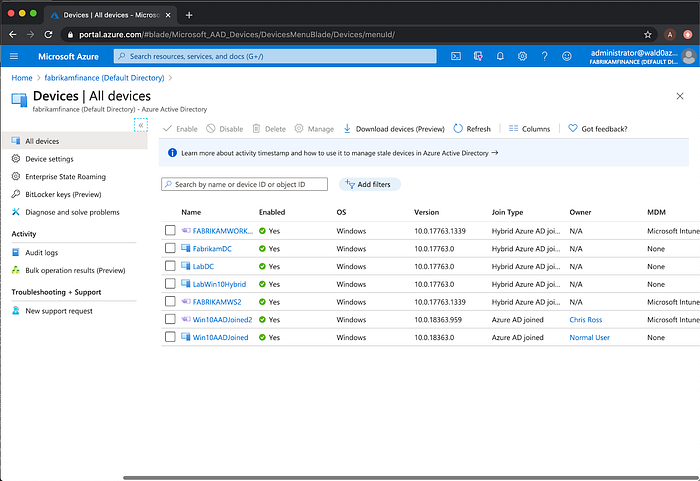Click the Disable toolbar command
The width and height of the screenshot is (700, 481).
[225, 129]
